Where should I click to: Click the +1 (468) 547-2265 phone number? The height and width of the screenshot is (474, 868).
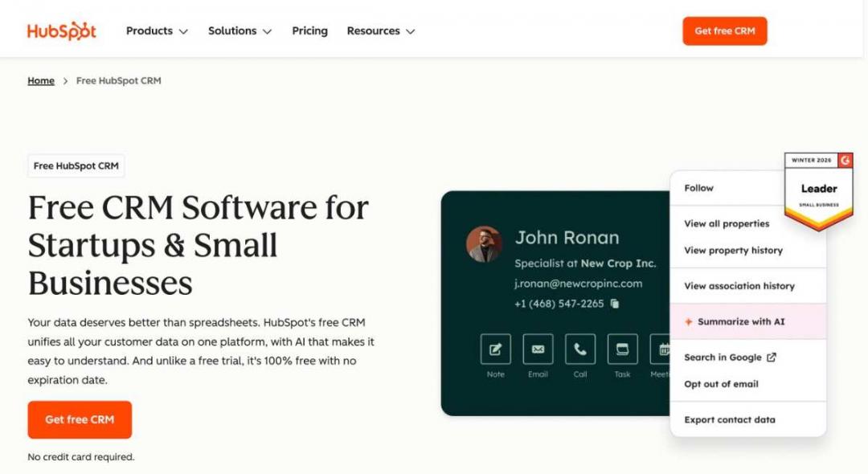click(x=559, y=304)
